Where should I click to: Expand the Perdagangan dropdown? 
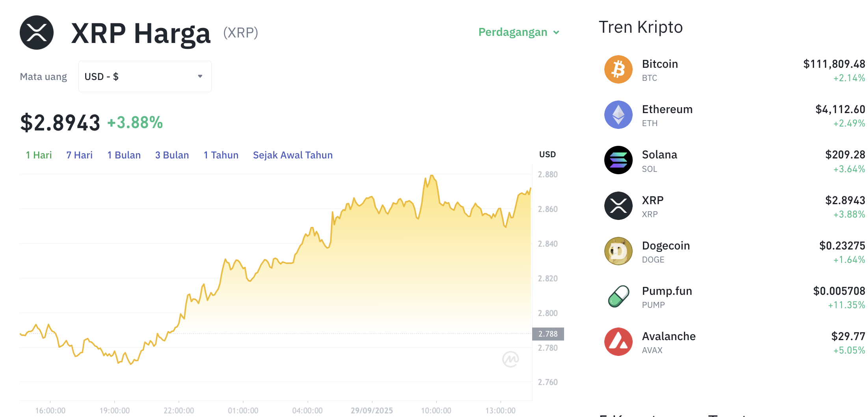(518, 32)
